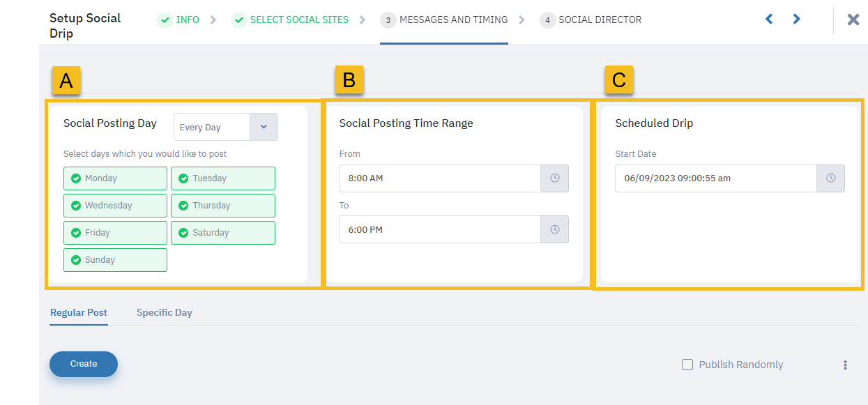The height and width of the screenshot is (405, 868).
Task: Click the INFO step checkmark icon
Action: 165,20
